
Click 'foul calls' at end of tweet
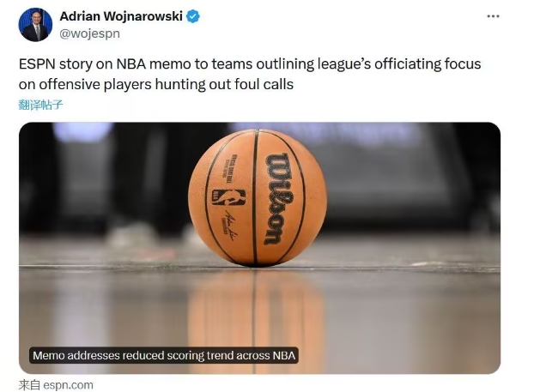pos(264,84)
